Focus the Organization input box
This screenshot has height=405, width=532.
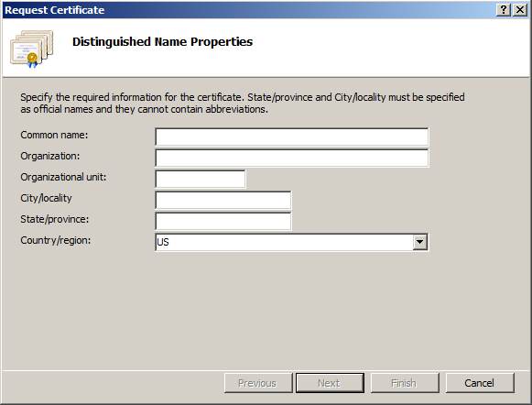292,158
